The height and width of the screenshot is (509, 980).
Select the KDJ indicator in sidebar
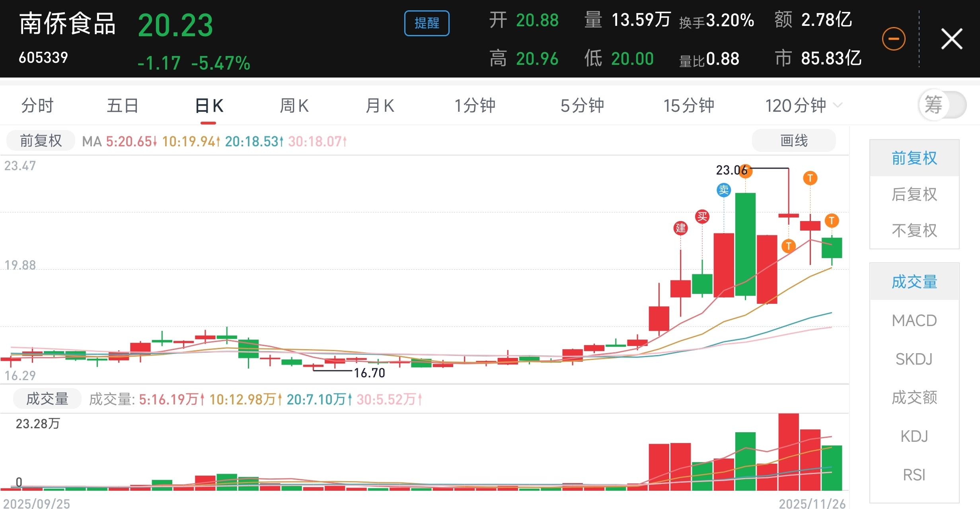click(x=914, y=436)
